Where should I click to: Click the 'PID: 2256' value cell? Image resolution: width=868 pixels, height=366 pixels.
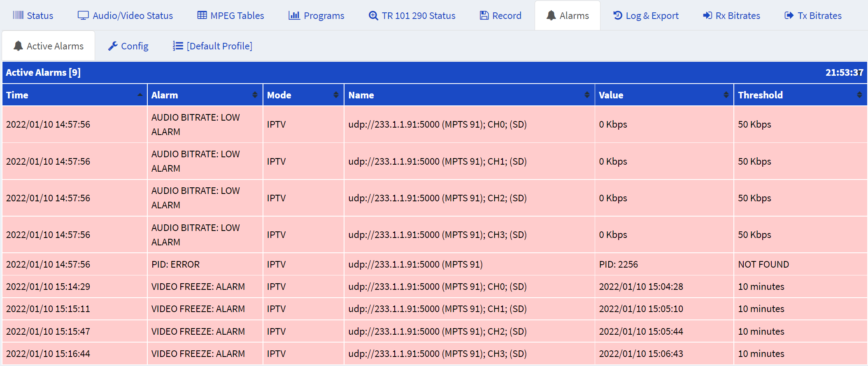pos(664,264)
